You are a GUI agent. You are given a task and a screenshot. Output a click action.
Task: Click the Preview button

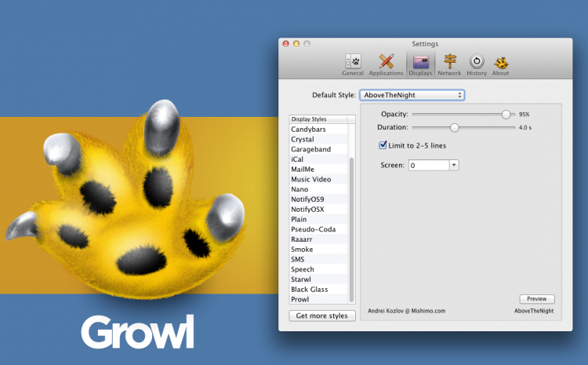(x=536, y=299)
